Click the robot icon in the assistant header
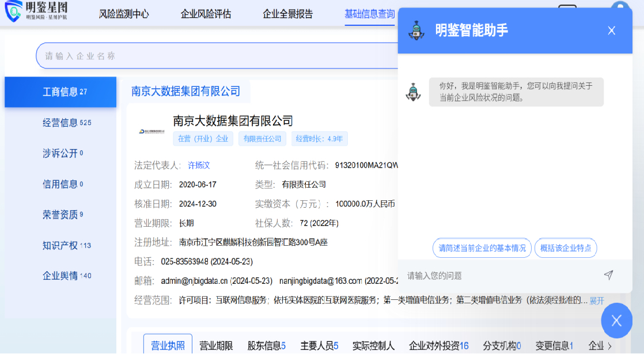The image size is (644, 354). tap(416, 31)
